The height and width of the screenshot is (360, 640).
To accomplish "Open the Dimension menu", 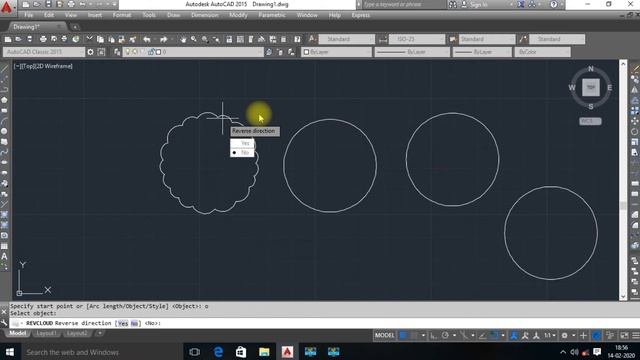I will coord(205,15).
